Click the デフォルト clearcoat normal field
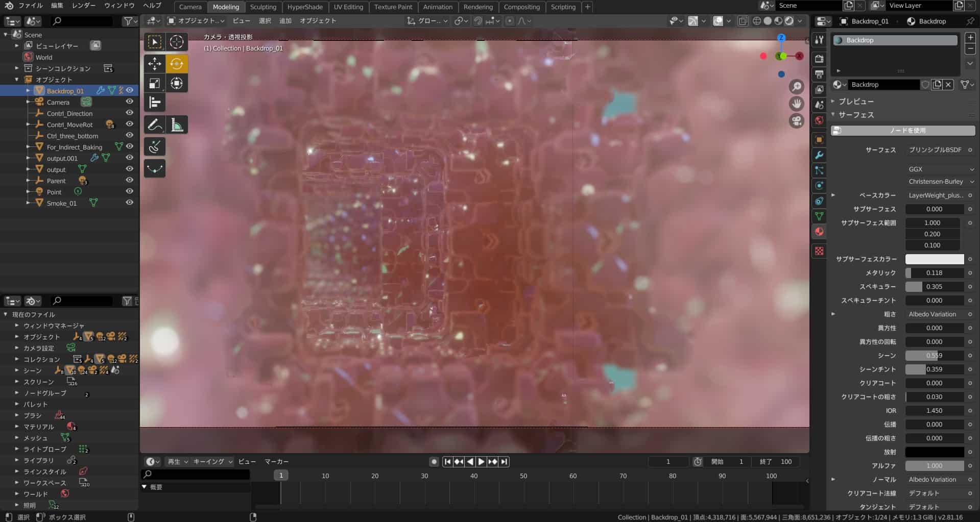The image size is (980, 522). click(x=936, y=493)
